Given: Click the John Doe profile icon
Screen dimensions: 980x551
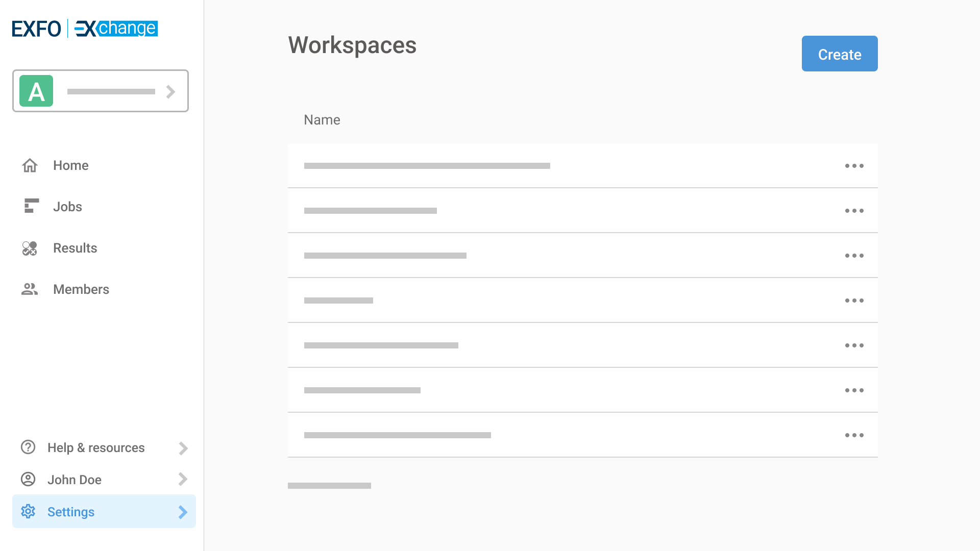Looking at the screenshot, I should (28, 480).
